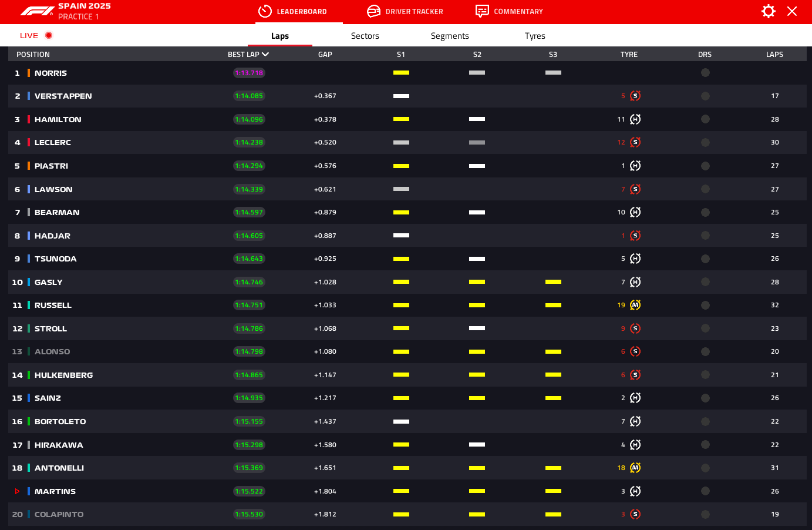Click Gasly's DRS indicator dot
The width and height of the screenshot is (812, 530).
click(705, 282)
